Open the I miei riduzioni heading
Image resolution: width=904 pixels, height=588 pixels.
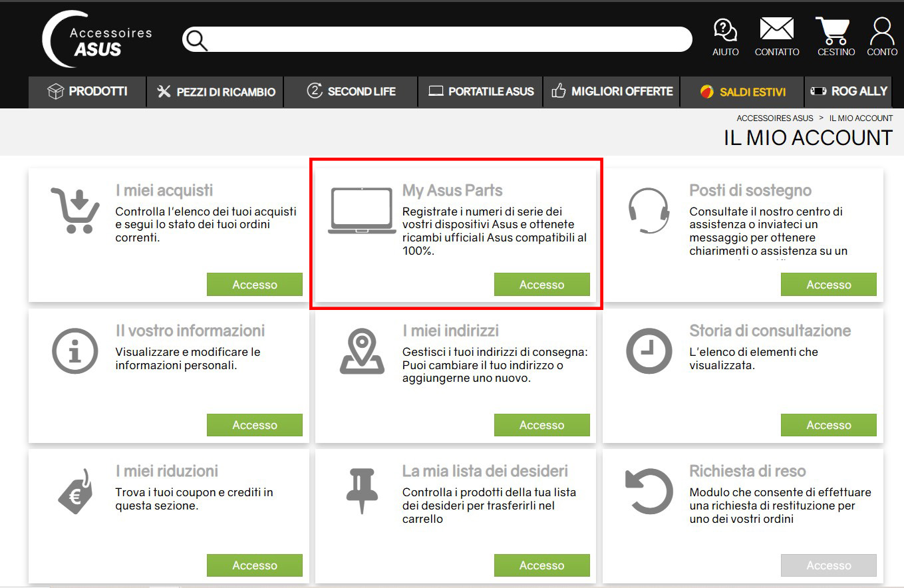(x=167, y=471)
